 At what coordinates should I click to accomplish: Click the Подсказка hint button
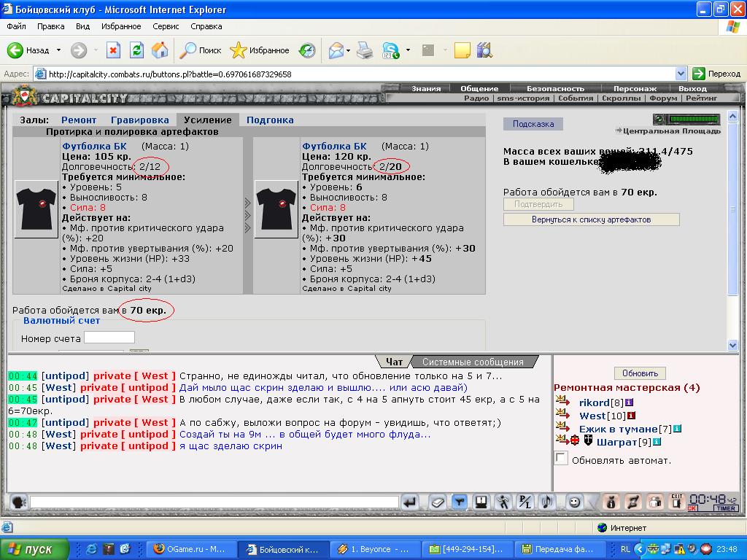tap(533, 124)
